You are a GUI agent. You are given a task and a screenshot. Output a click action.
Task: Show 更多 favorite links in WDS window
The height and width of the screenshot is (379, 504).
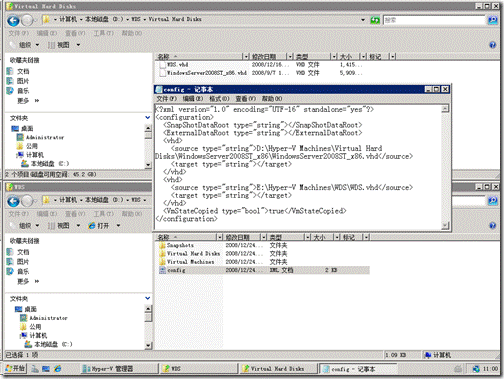pyautogui.click(x=28, y=281)
